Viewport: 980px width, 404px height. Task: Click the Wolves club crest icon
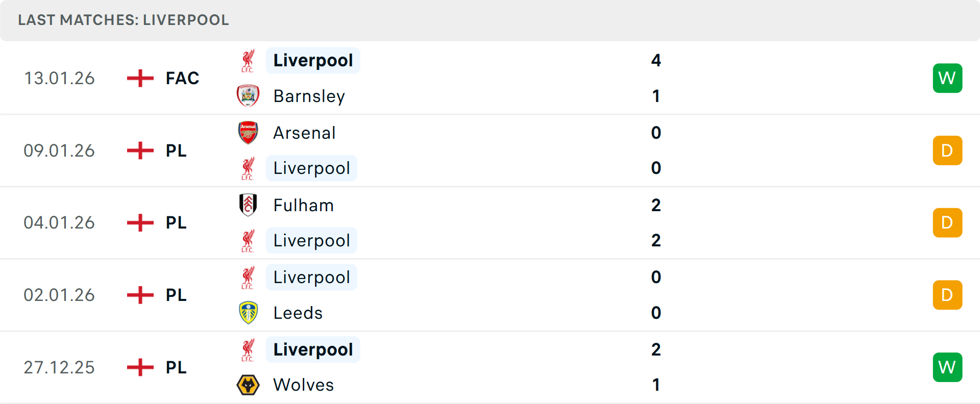point(248,385)
